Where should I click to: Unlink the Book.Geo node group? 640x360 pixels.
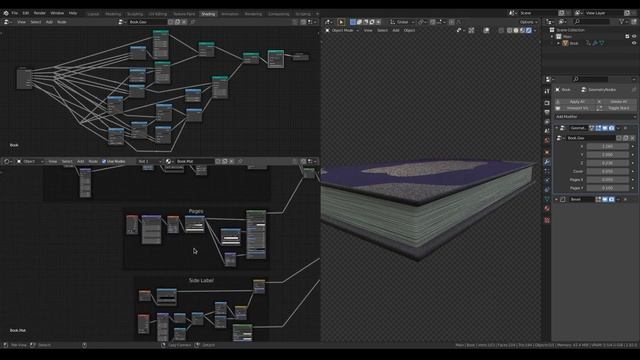(184, 22)
